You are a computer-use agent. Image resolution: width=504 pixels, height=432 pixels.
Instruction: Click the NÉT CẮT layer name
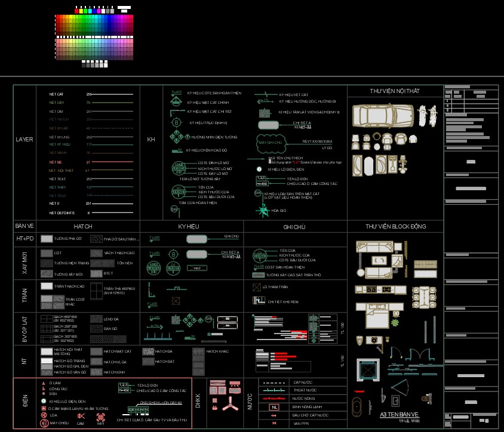56,94
